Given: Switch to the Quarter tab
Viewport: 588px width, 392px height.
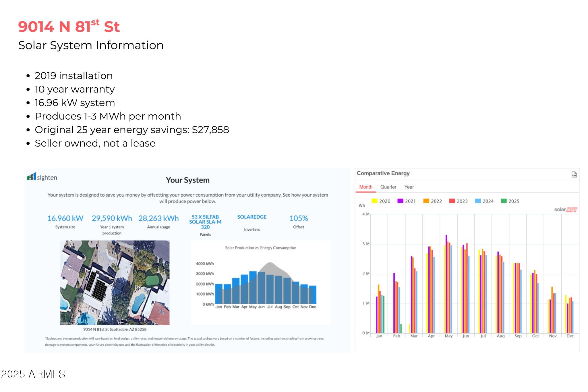Looking at the screenshot, I should click(388, 187).
